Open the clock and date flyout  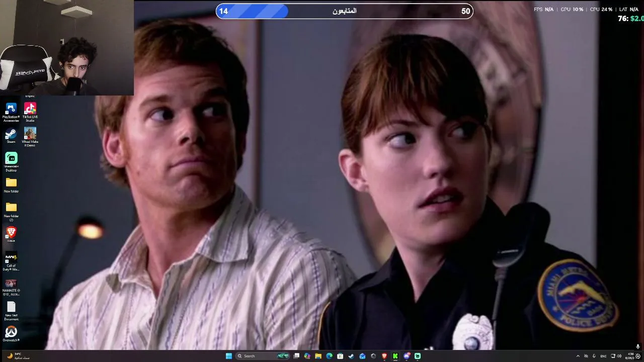click(x=629, y=356)
